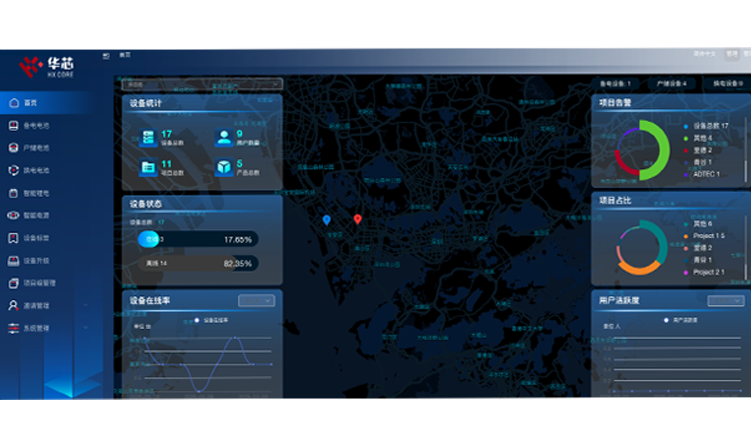
Task: Click the 户储电池 sidebar icon
Action: click(x=13, y=148)
